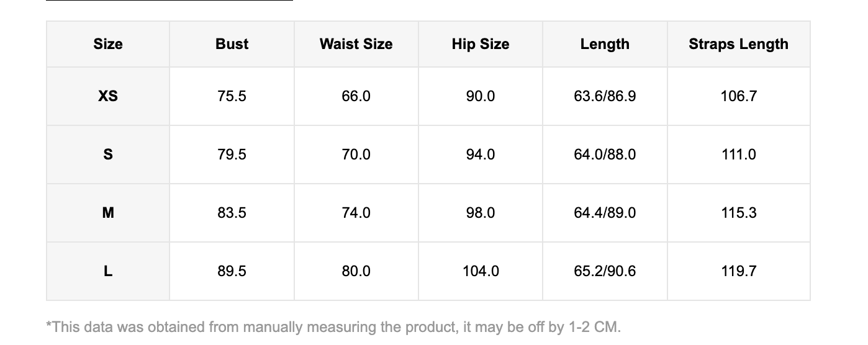This screenshot has height=345, width=868.
Task: Click the L length value 65.2/90.6
Action: (605, 271)
